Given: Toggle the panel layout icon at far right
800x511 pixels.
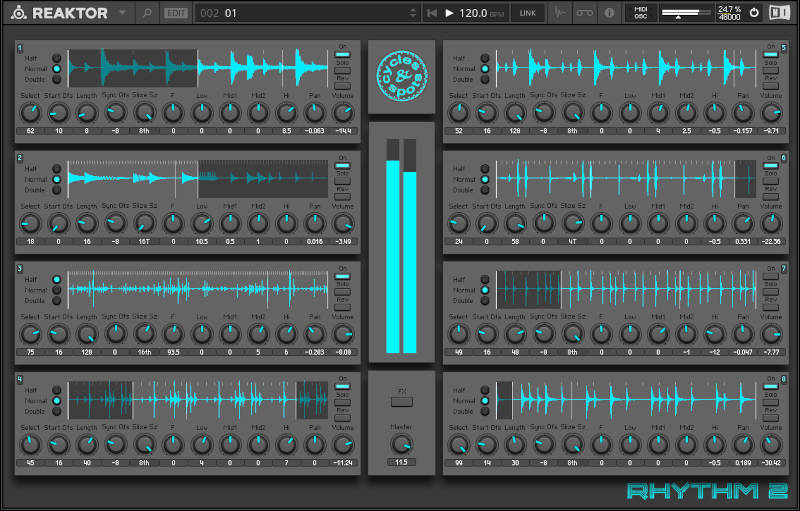Looking at the screenshot, I should pos(780,13).
